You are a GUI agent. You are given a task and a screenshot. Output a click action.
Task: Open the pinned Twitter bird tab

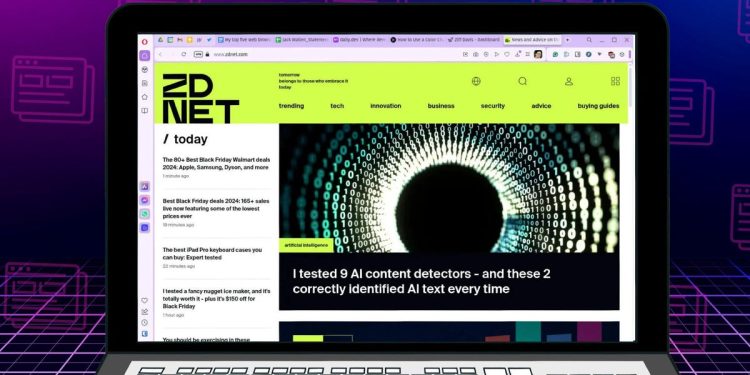click(x=209, y=40)
